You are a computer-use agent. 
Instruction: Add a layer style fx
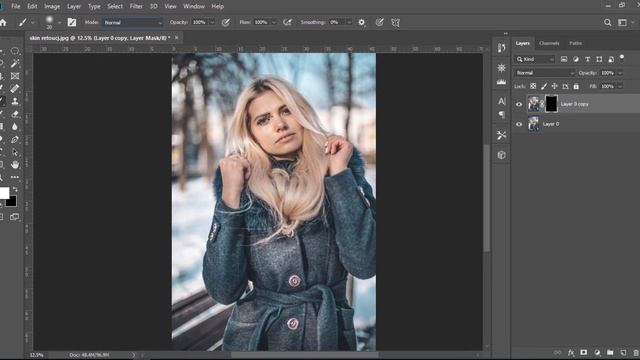pos(571,353)
